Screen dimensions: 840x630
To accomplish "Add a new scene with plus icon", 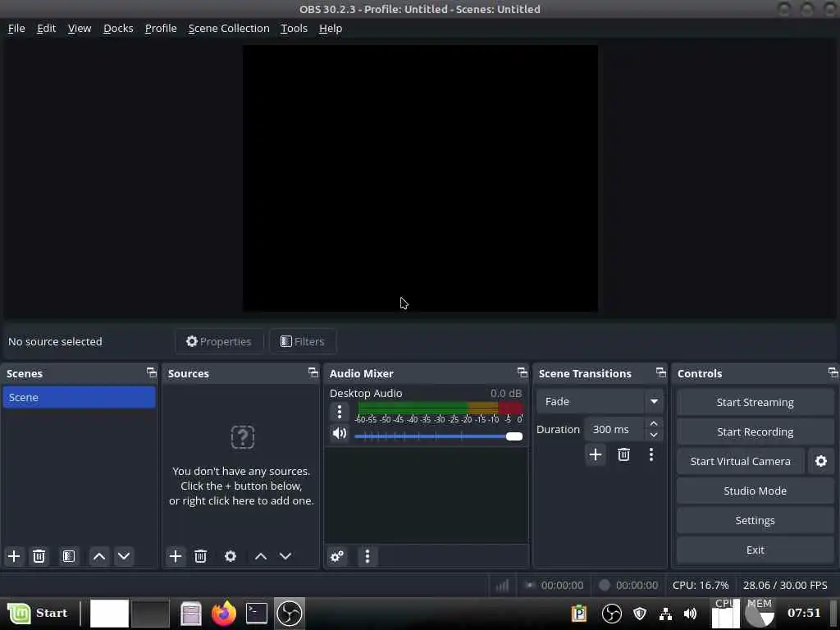I will click(x=14, y=556).
